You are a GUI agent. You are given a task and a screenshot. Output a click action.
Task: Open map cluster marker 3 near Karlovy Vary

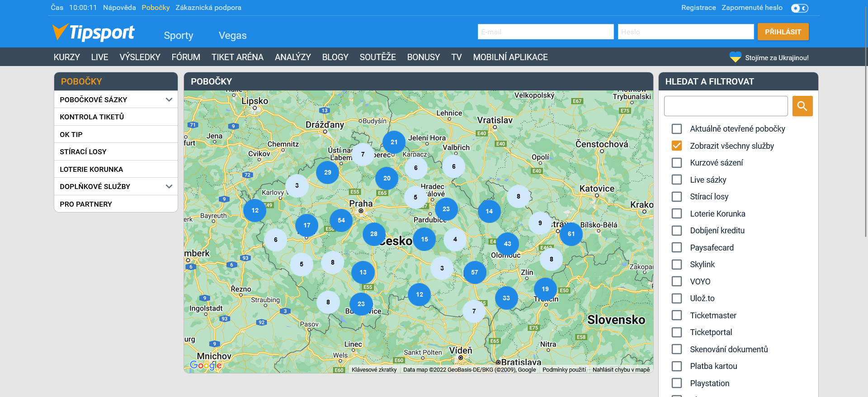(297, 185)
